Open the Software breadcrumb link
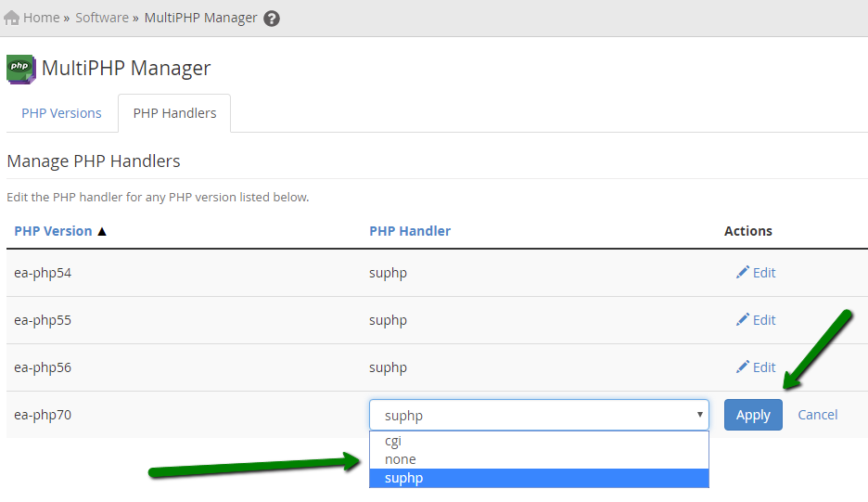Screen dimensions: 868x502 pos(102,18)
